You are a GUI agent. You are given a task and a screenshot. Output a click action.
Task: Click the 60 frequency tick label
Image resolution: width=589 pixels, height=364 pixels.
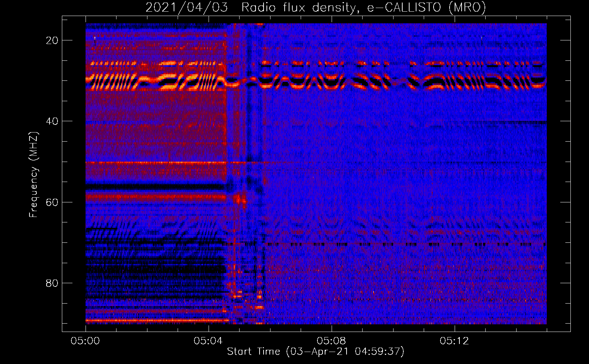52,202
